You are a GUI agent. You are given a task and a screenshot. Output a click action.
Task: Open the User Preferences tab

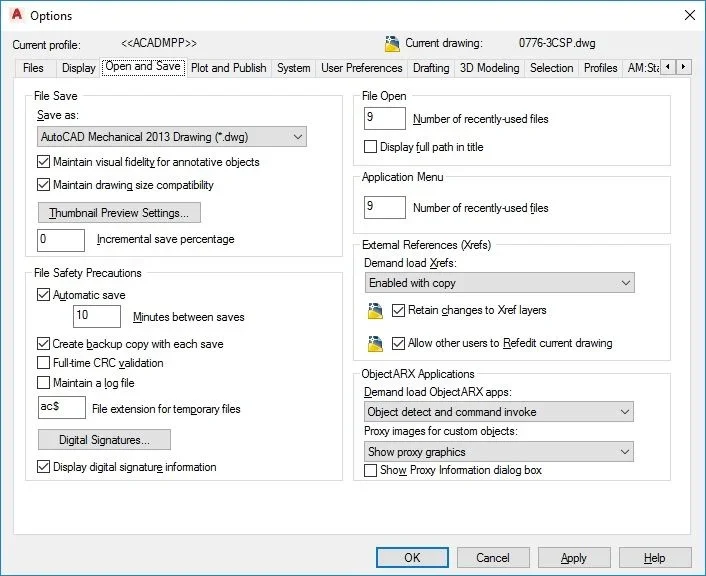coord(362,68)
